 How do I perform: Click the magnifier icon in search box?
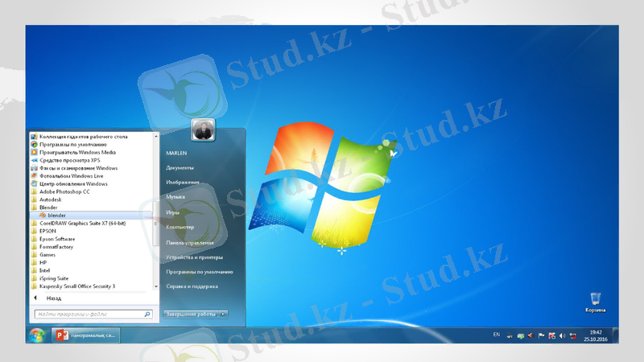pos(147,314)
